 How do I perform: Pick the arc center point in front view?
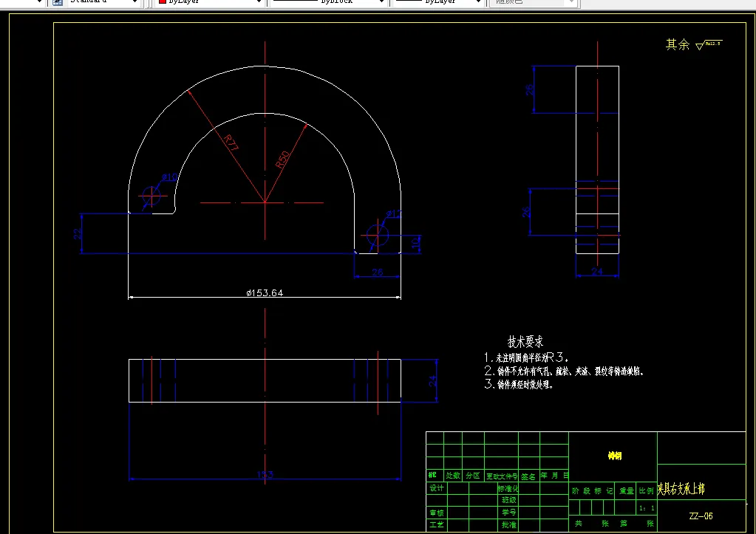click(265, 202)
